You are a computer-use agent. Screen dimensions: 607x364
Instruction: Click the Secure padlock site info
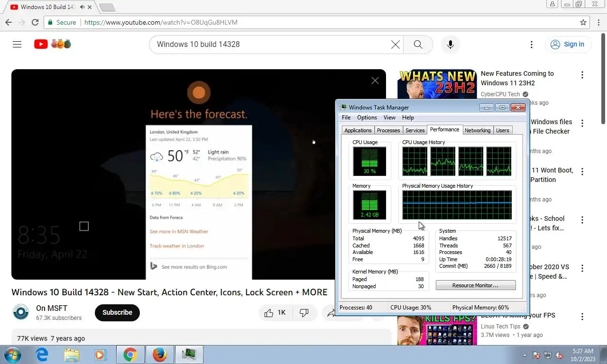click(61, 22)
